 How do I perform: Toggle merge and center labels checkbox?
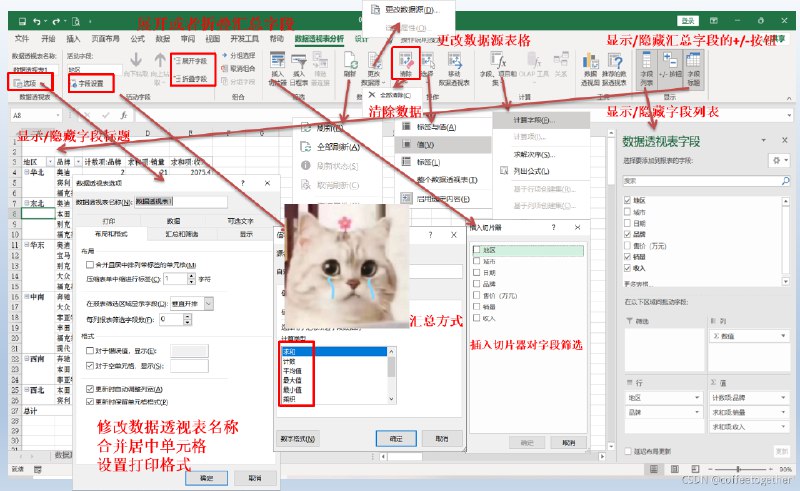coord(90,265)
